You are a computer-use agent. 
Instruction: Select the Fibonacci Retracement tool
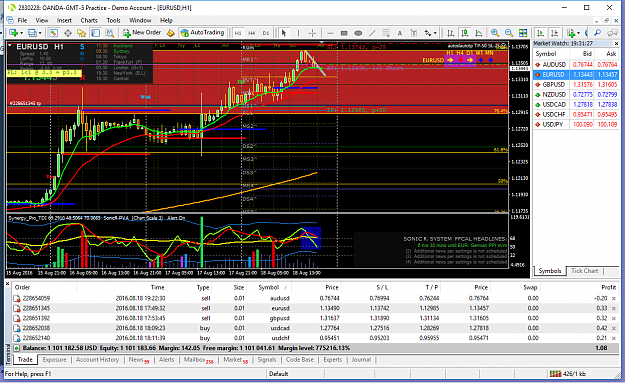[386, 33]
